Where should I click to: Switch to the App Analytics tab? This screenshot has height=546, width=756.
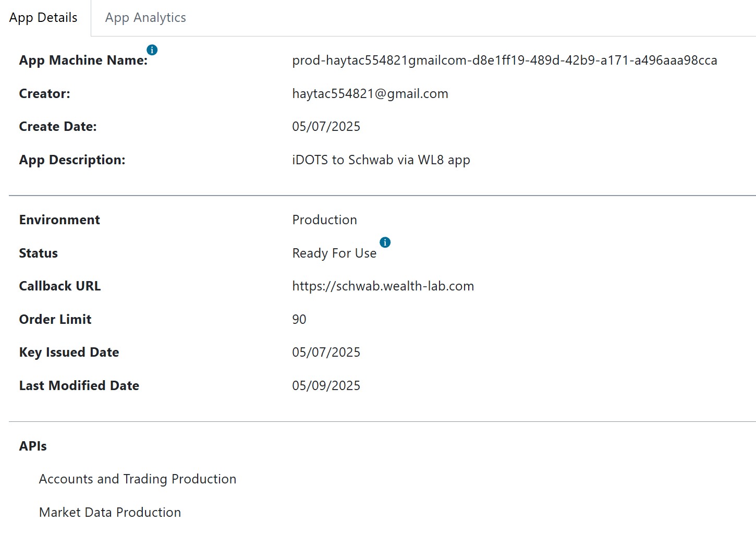145,18
